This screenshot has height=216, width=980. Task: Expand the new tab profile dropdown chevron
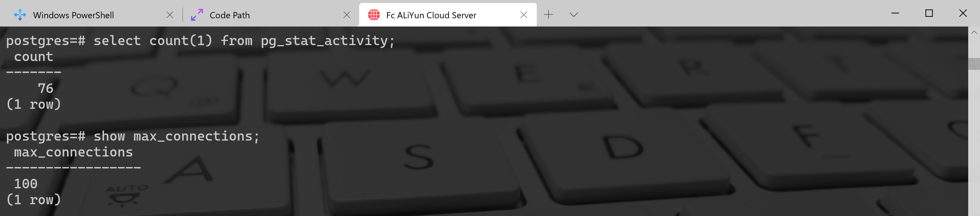pos(574,15)
